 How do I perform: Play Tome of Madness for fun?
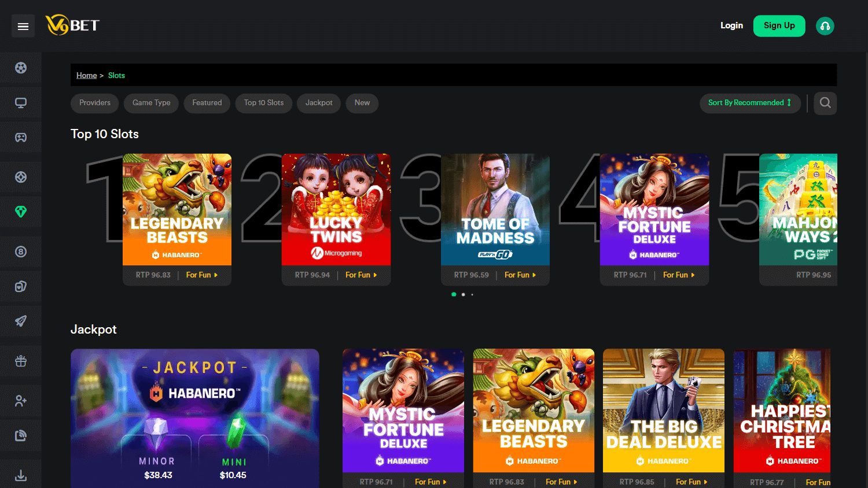pos(520,275)
